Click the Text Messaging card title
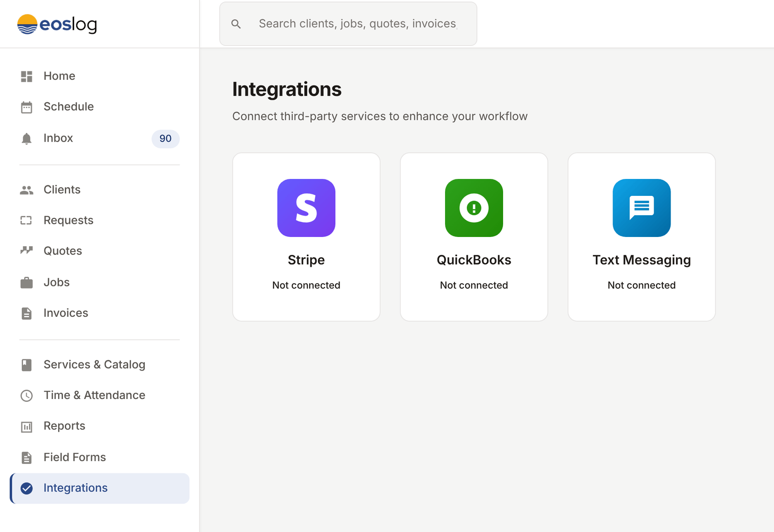The width and height of the screenshot is (774, 532). 641,260
